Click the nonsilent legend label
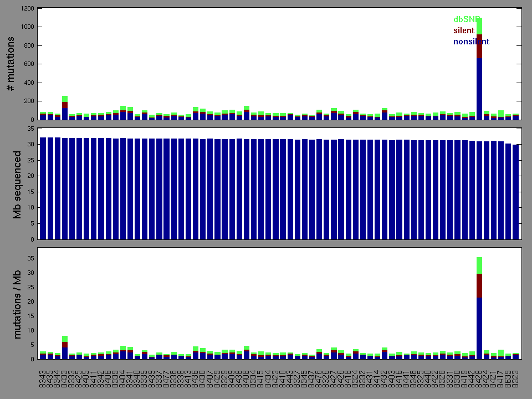This screenshot has width=532, height=399. (x=471, y=42)
